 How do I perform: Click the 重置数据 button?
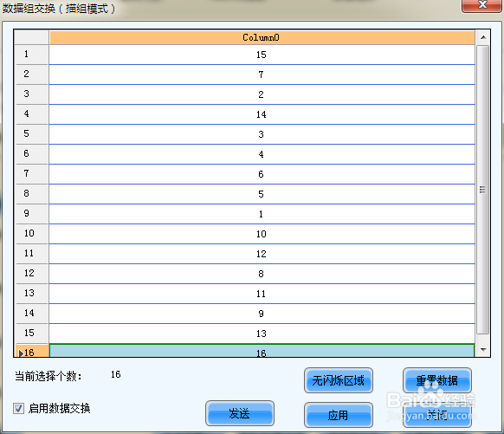click(x=437, y=380)
